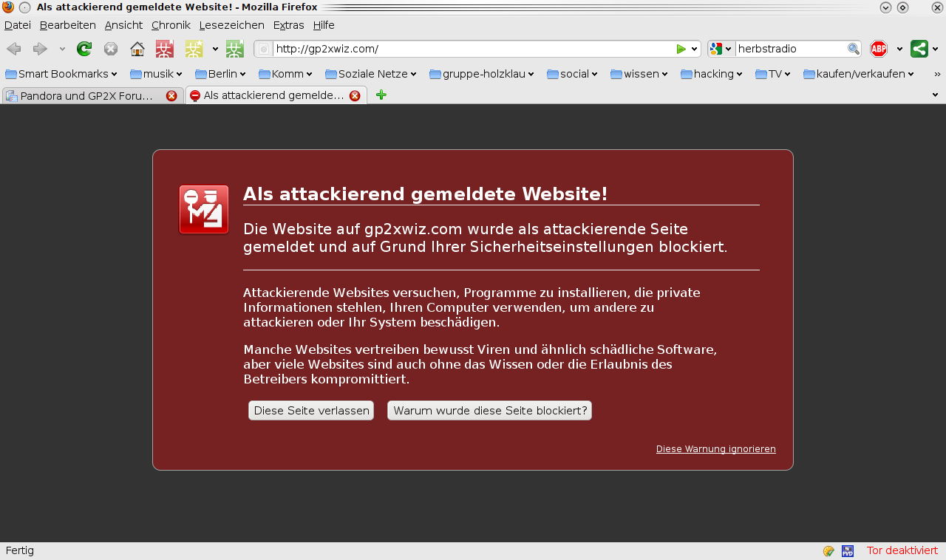Viewport: 946px width, 560px height.
Task: Close the 'Pandora und GP2X Forum' tab
Action: [171, 96]
